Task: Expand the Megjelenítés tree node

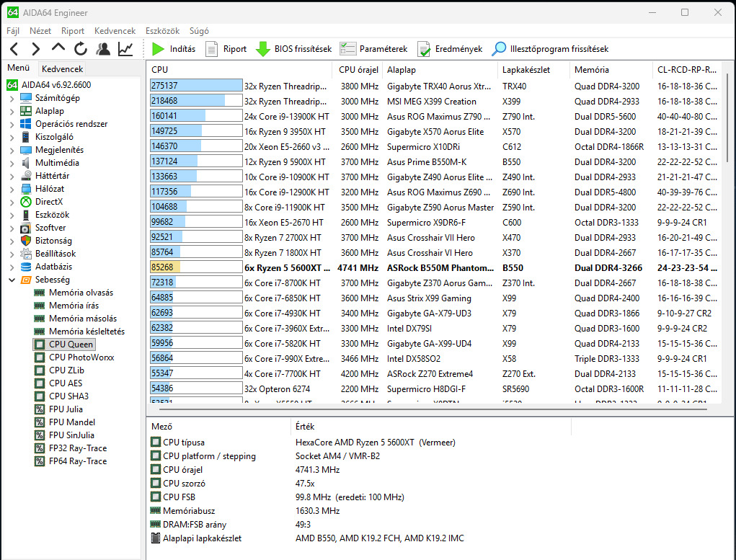Action: pos(12,150)
